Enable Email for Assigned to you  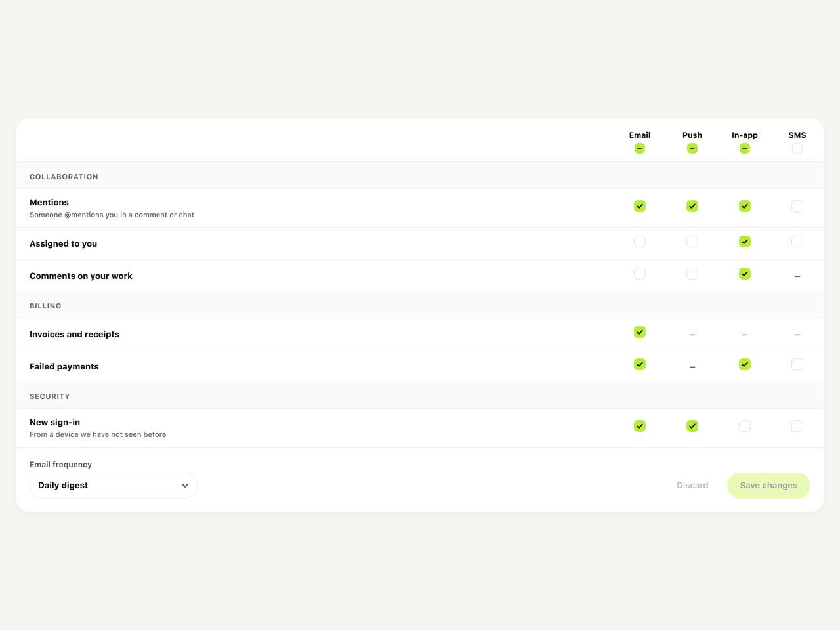(640, 241)
